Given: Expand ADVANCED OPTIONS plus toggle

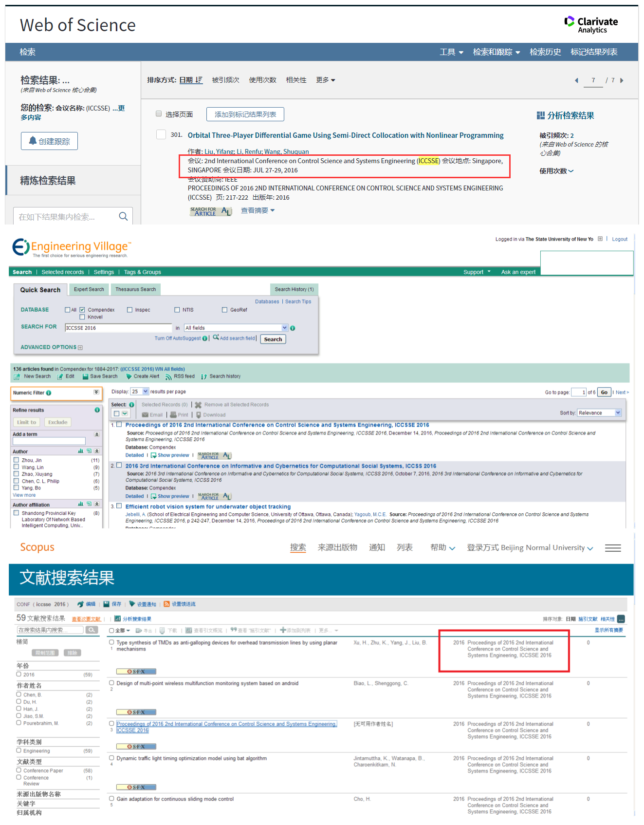Looking at the screenshot, I should (80, 348).
